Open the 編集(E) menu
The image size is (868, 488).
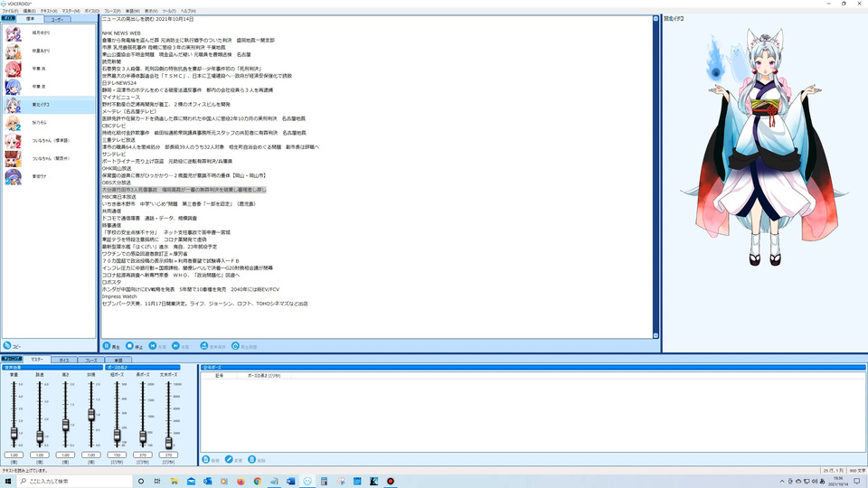29,11
